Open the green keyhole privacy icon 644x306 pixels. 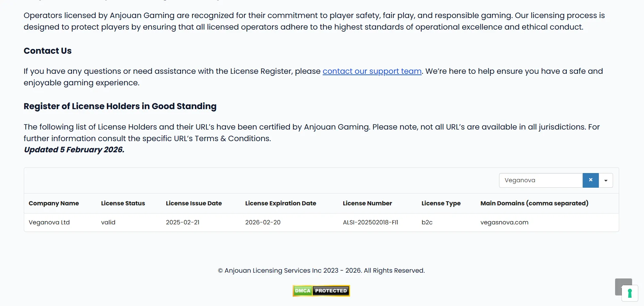click(630, 293)
